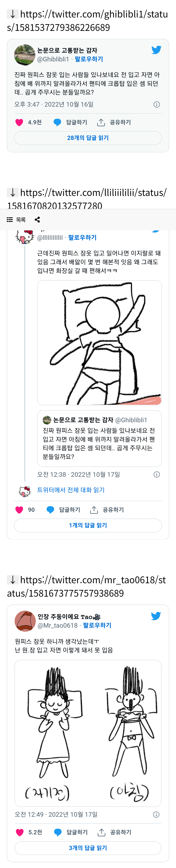Click info icon beside 오전 12:38 timestamp
Image resolution: width=176 pixels, height=868 pixels.
point(156,474)
